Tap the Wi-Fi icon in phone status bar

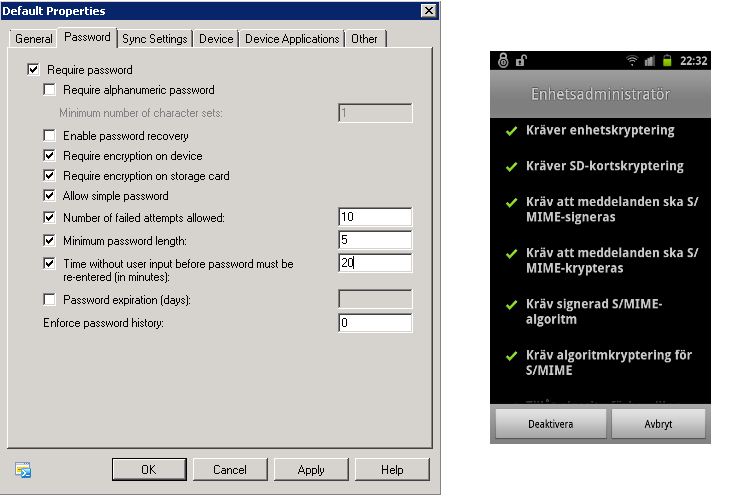click(x=631, y=61)
